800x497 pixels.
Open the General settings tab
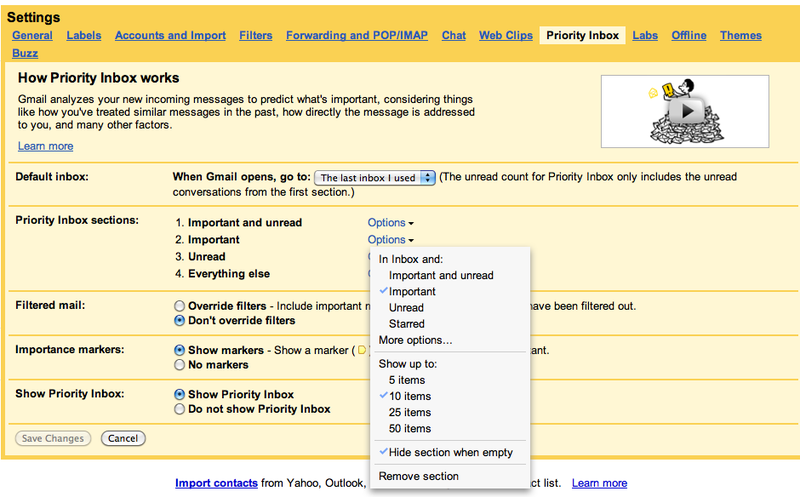pos(32,35)
